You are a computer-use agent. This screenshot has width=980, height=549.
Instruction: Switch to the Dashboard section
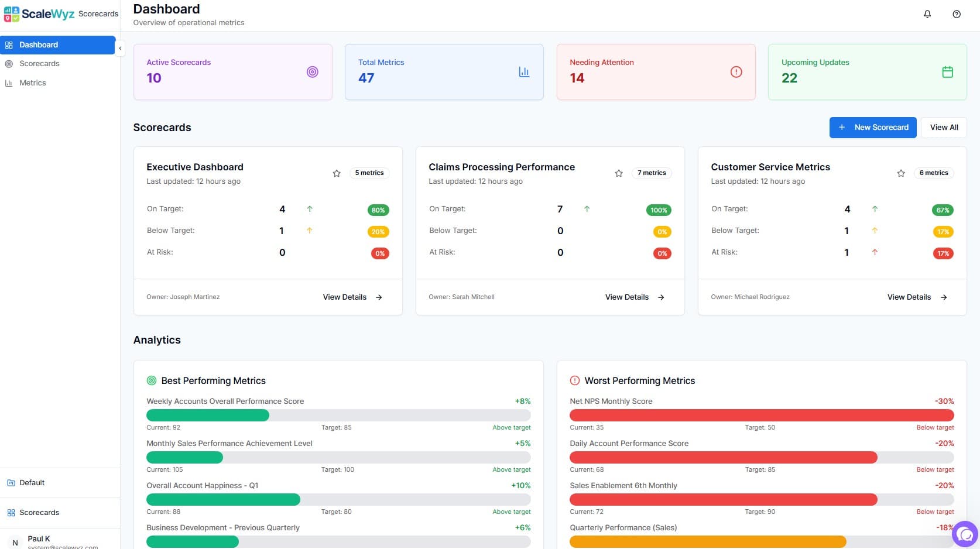[38, 44]
